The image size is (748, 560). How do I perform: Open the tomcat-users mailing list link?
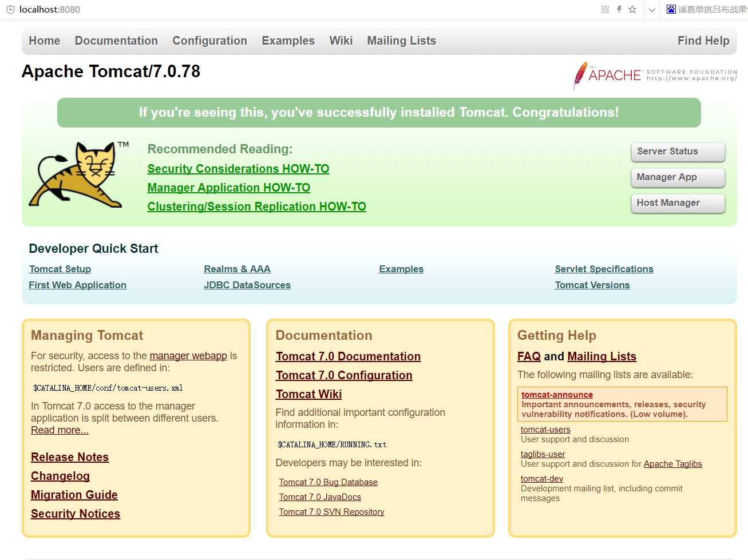545,430
